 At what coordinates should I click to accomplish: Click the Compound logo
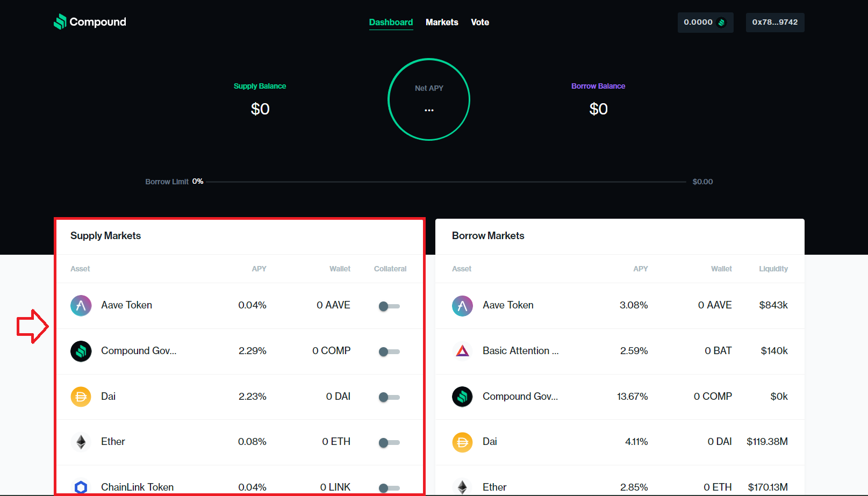(89, 21)
